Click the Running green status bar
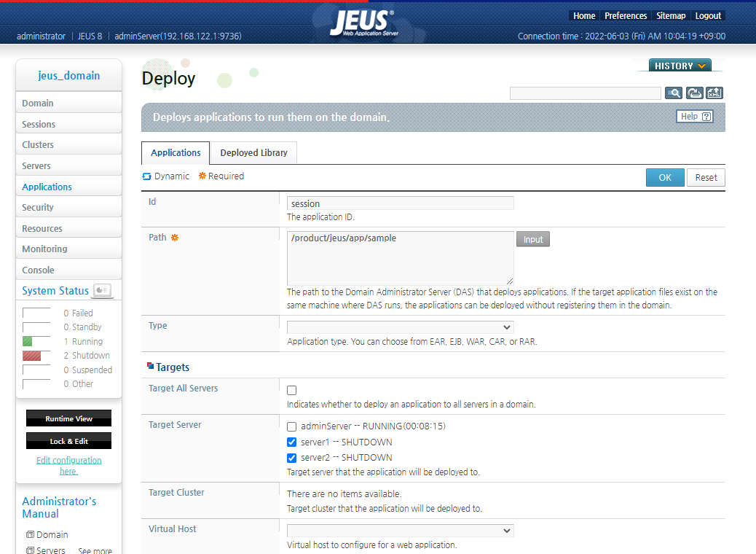756x554 pixels. (28, 342)
